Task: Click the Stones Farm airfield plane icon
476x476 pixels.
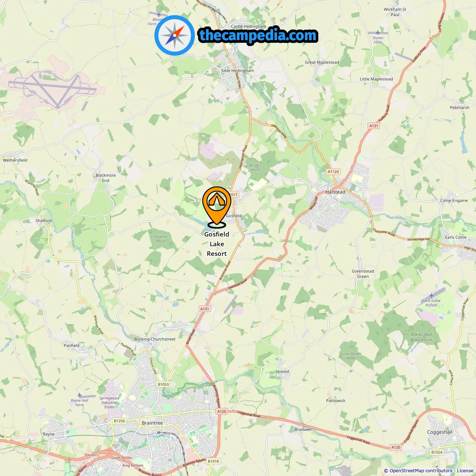Action: (x=378, y=33)
